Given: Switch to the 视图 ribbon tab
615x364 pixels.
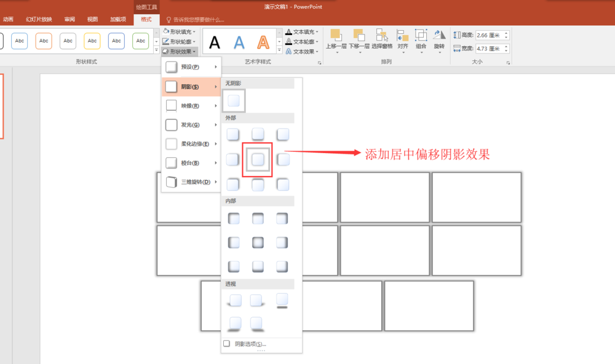Looking at the screenshot, I should (93, 19).
